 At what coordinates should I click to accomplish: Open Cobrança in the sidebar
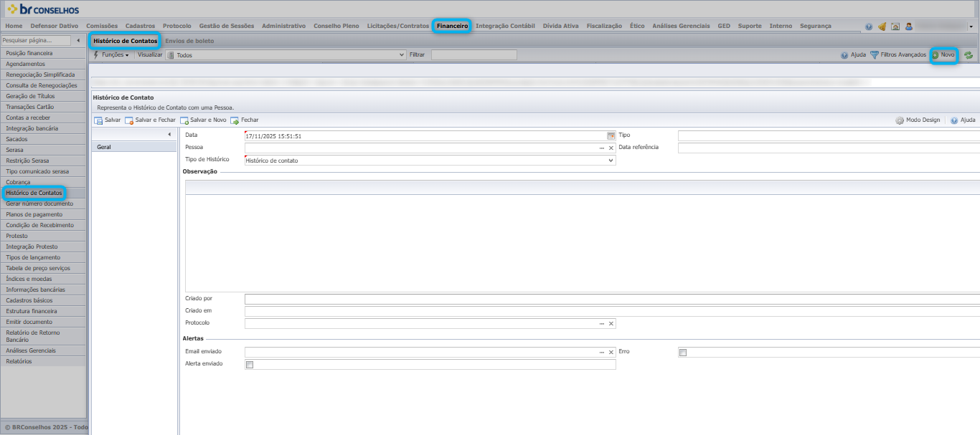point(43,182)
